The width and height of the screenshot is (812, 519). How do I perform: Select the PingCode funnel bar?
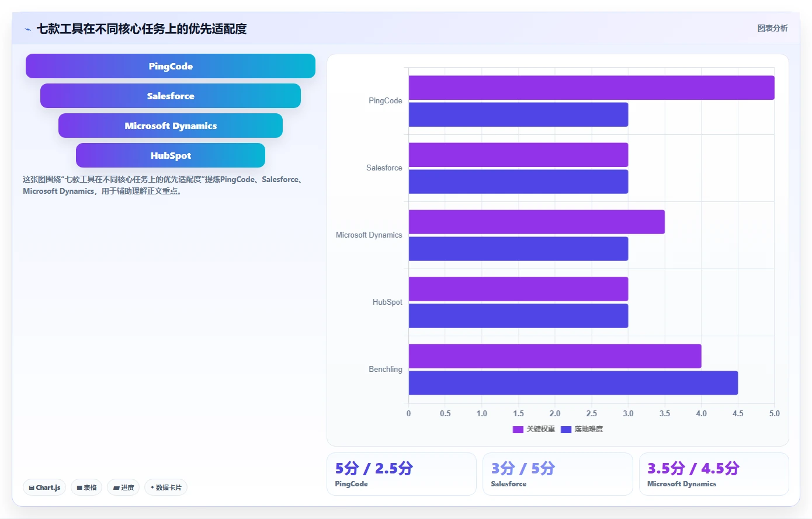[171, 66]
